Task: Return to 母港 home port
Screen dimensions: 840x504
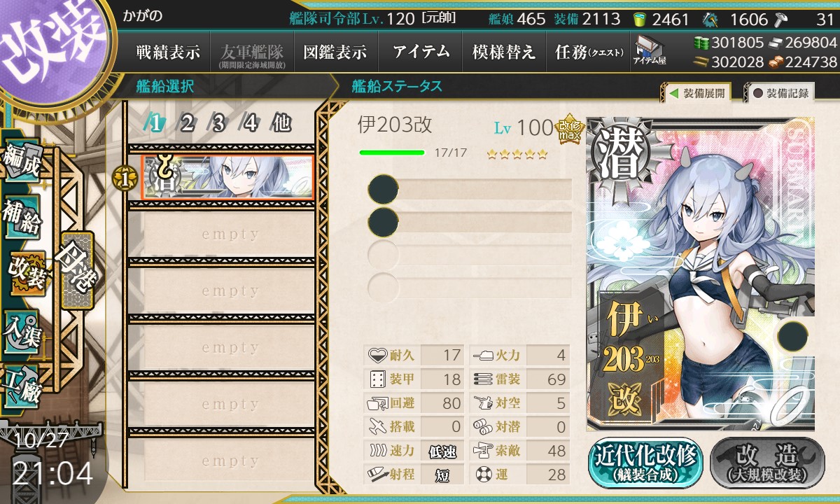Action: coord(76,270)
